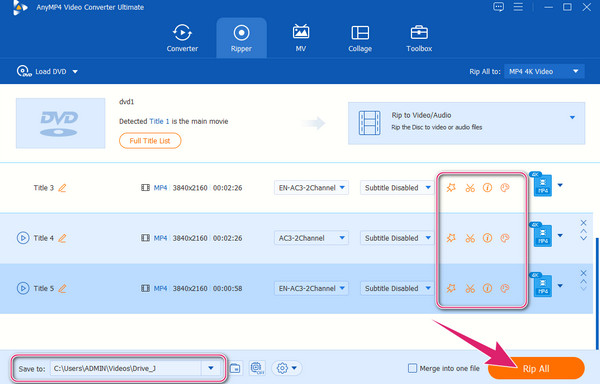Click the Load DVD button
The width and height of the screenshot is (600, 384).
click(x=42, y=72)
